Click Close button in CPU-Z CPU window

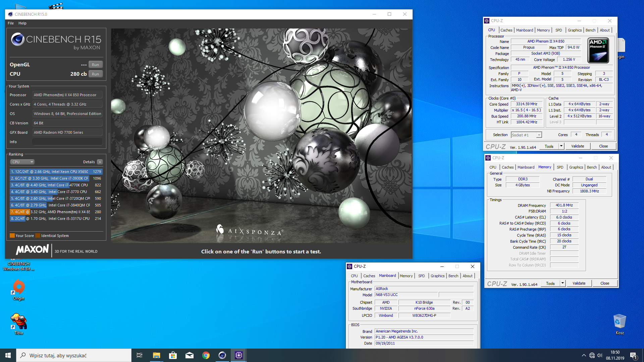tap(603, 146)
